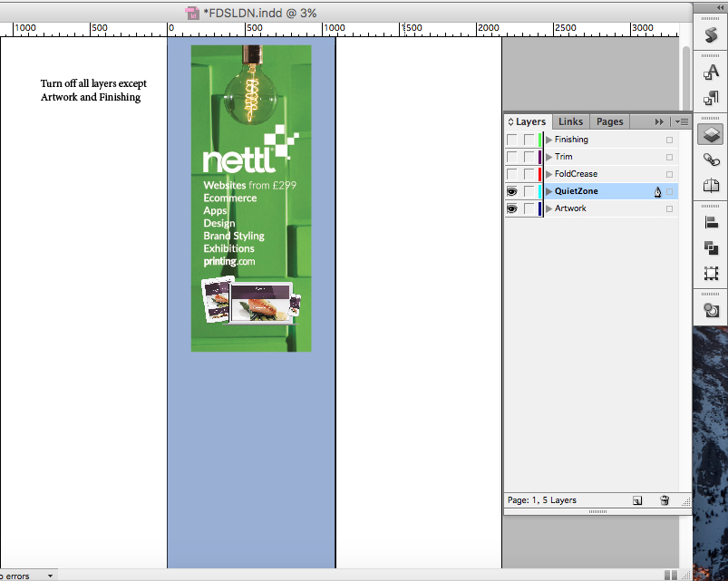Open the Layers panel icon in dock
Viewport: 728px width, 581px height.
coord(712,135)
